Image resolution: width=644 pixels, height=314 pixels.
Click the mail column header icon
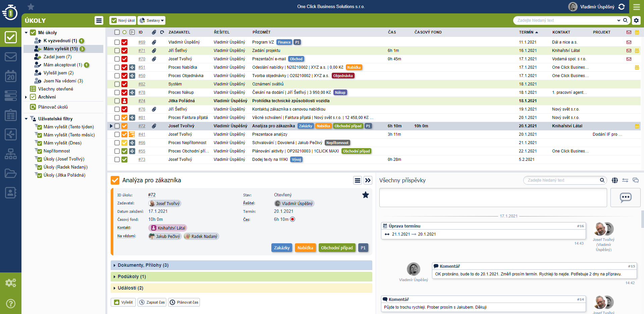point(629,32)
